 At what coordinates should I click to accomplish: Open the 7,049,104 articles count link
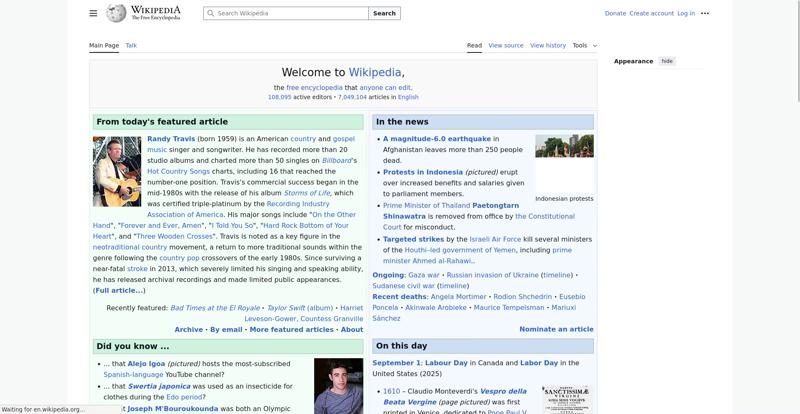click(352, 97)
